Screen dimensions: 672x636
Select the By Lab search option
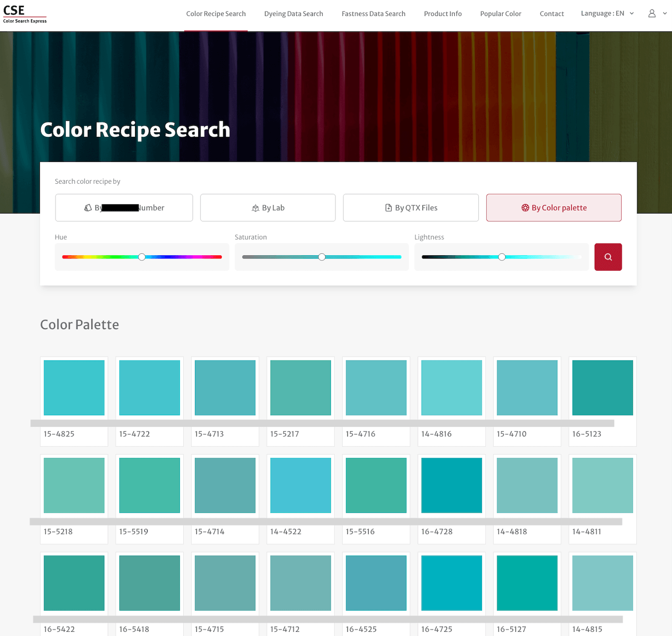tap(268, 207)
